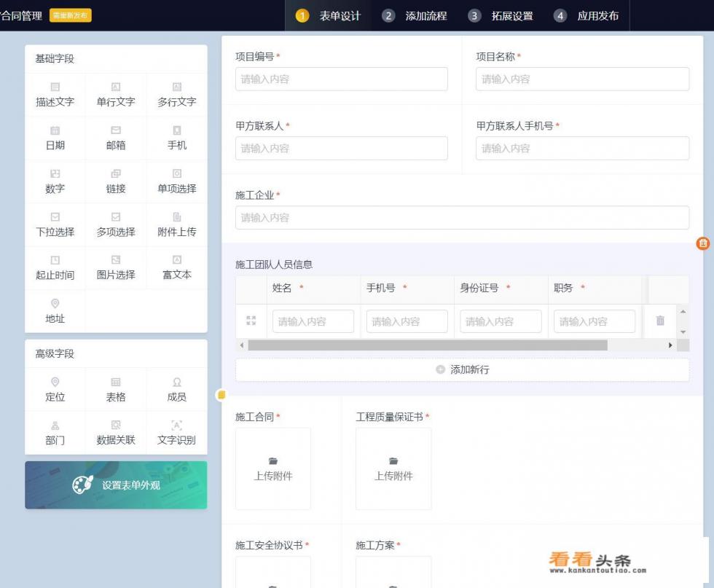Open 设置表单外观 appearance settings
The width and height of the screenshot is (714, 588).
116,485
